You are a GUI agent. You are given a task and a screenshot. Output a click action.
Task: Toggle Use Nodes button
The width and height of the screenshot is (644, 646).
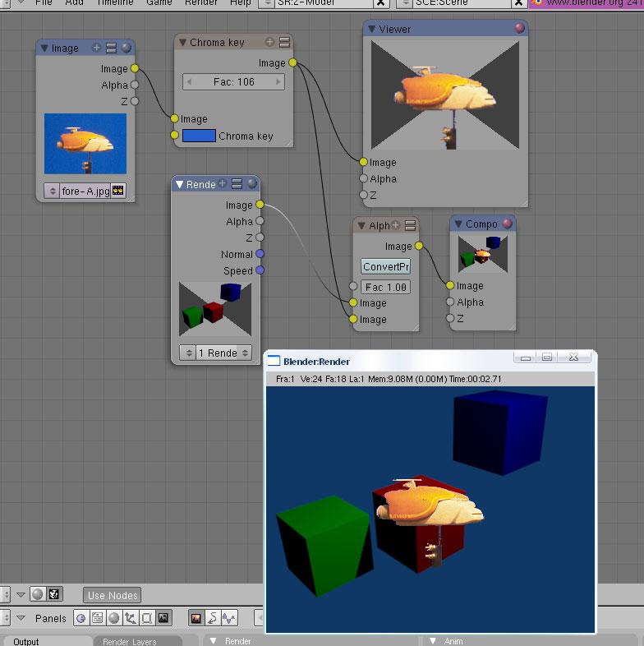113,595
